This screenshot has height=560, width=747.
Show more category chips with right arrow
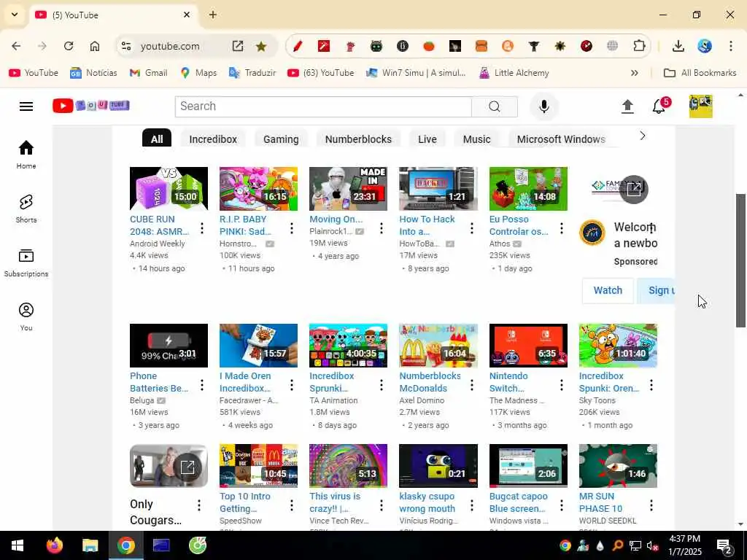tap(643, 136)
